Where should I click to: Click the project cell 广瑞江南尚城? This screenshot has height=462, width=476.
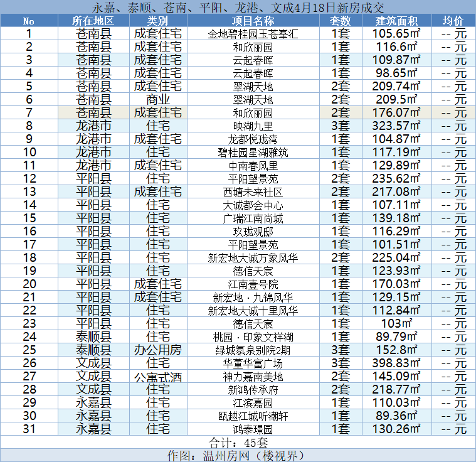click(x=253, y=218)
